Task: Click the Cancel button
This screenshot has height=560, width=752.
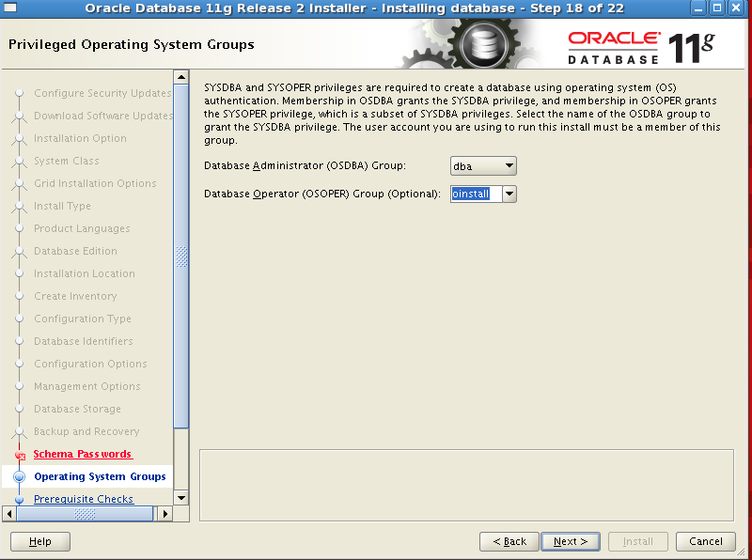Action: coord(706,542)
